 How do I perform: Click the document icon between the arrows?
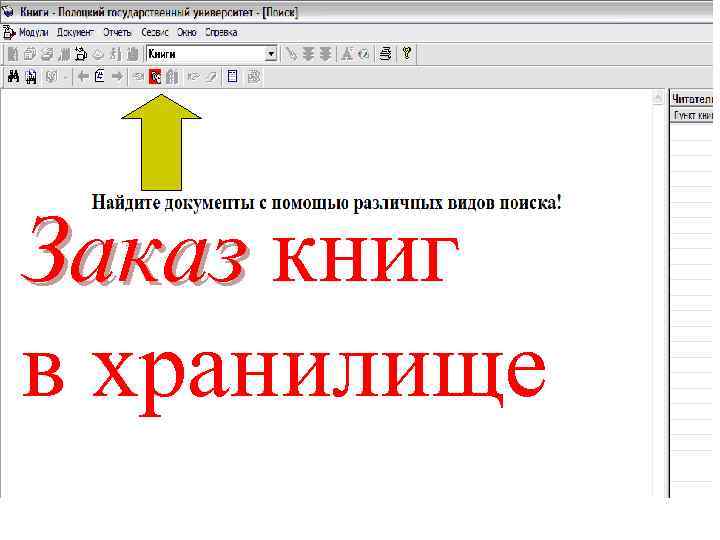[x=100, y=76]
